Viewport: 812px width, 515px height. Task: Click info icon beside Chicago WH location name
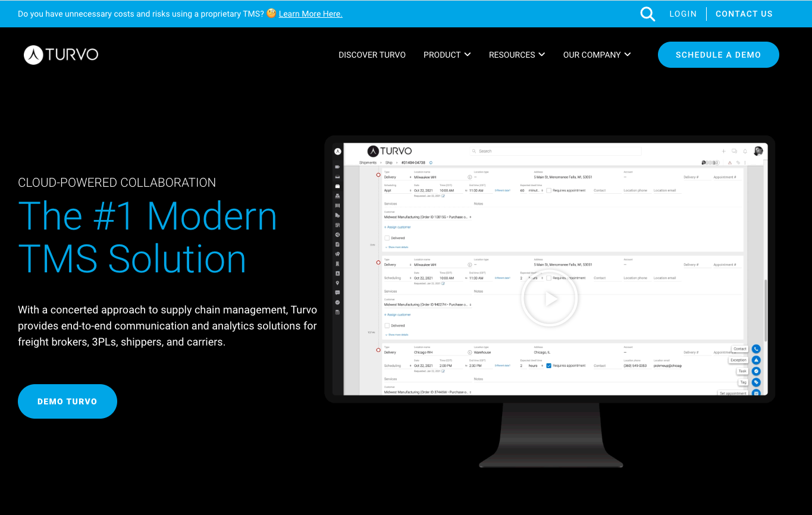[x=469, y=352]
